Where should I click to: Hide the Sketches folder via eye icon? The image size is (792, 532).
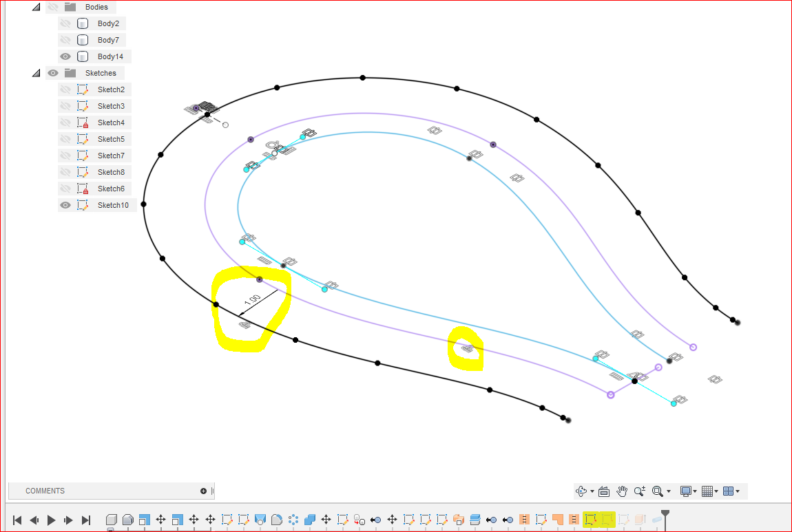53,73
